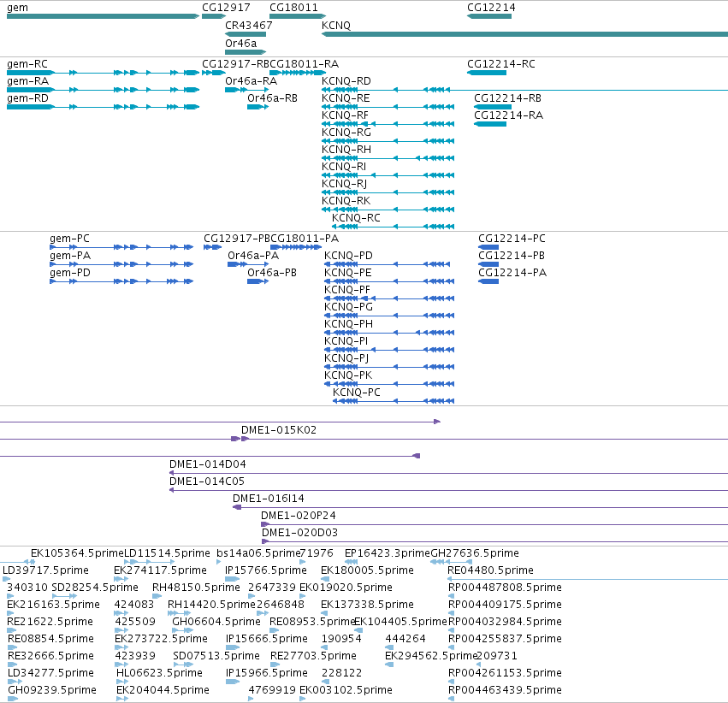The height and width of the screenshot is (703, 728).
Task: Select clone DME1-016I14 label
Action: pos(269,499)
